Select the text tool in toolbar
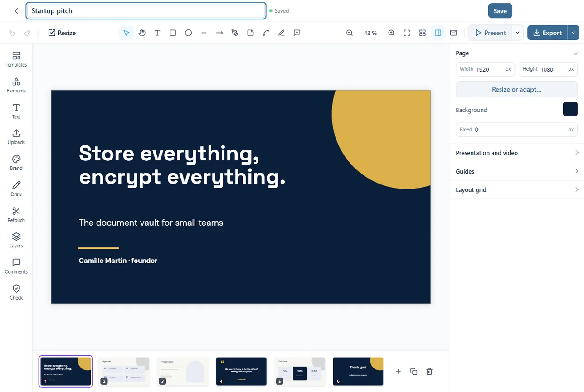Image resolution: width=584 pixels, height=392 pixels. pos(157,33)
